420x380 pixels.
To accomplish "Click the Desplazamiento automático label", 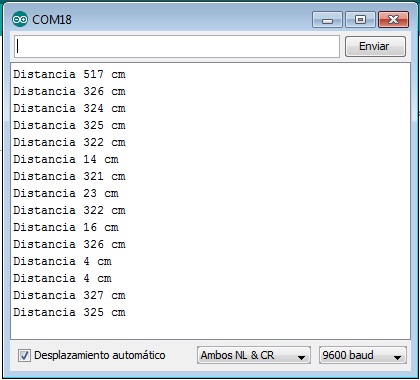I will tap(100, 355).
